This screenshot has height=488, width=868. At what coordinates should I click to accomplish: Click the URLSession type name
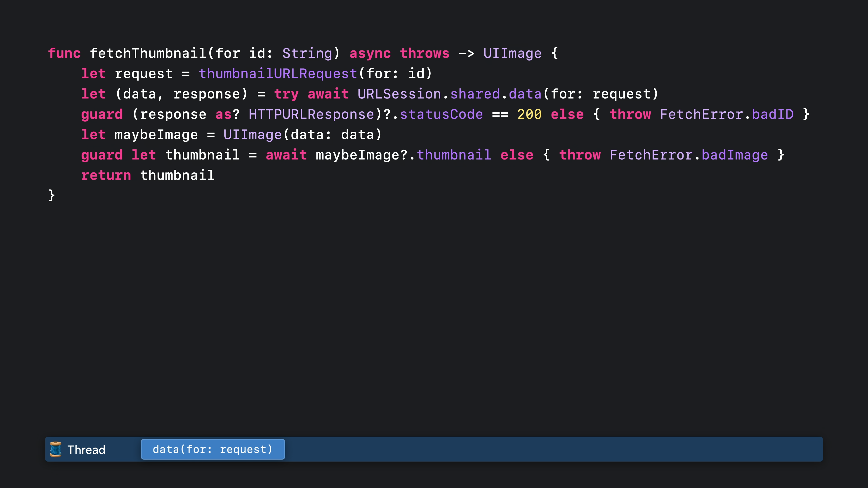click(x=399, y=94)
